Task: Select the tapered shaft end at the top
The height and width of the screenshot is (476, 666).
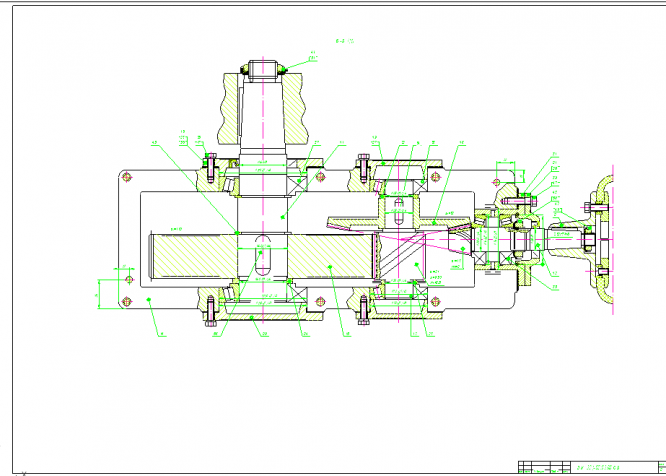Action: 262,115
